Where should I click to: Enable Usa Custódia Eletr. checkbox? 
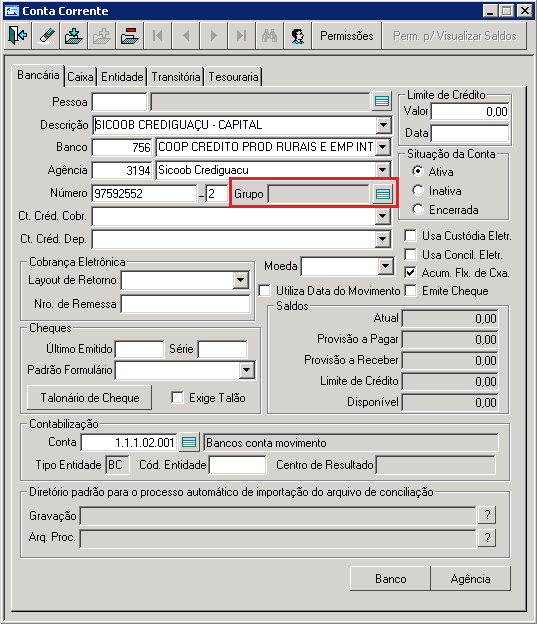pyautogui.click(x=410, y=236)
